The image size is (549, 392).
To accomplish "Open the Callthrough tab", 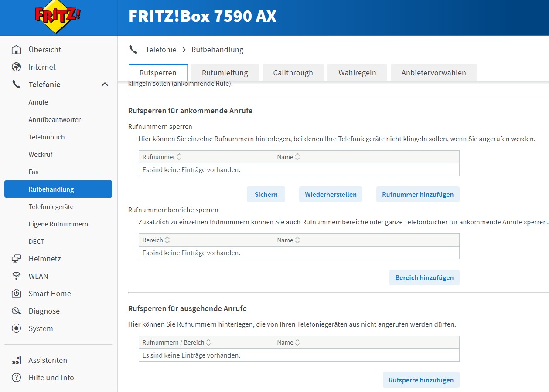I will (293, 72).
